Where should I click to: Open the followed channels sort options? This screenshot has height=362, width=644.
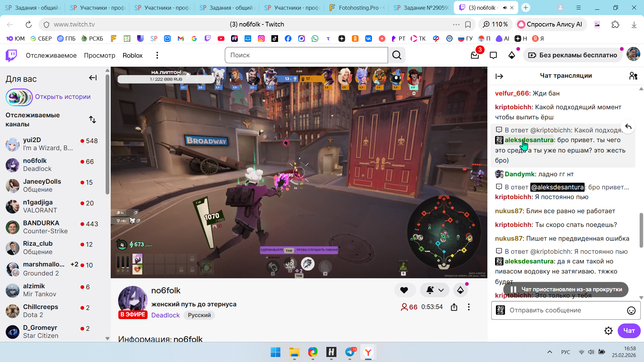93,120
